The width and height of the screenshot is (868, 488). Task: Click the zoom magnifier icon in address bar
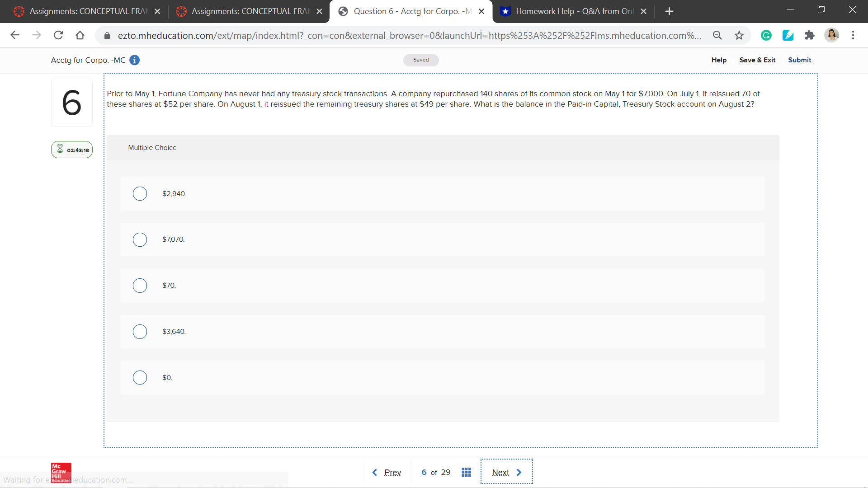[717, 35]
